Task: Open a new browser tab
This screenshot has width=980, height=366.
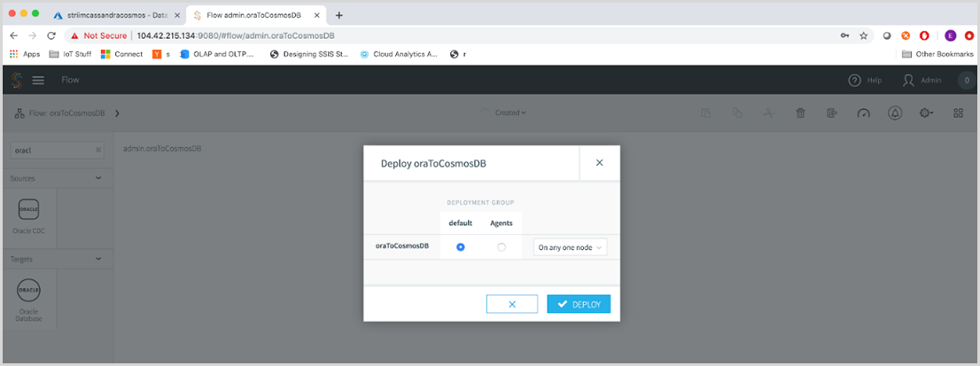Action: [x=339, y=15]
